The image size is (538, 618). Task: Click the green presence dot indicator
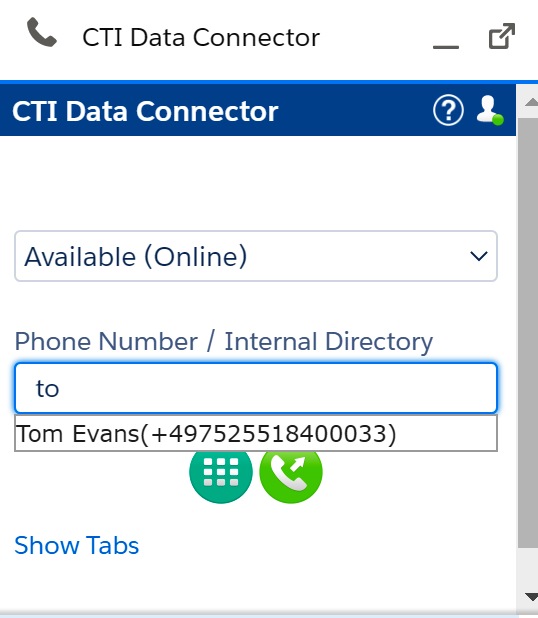point(498,120)
